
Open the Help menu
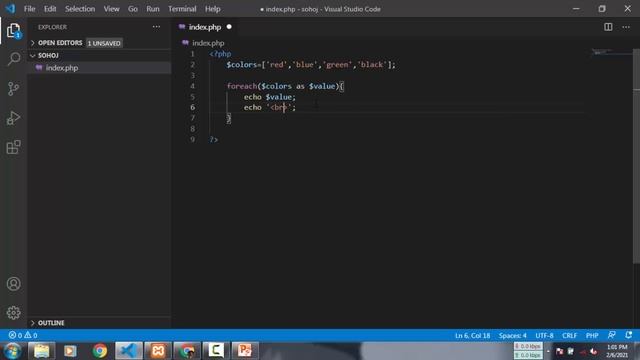pos(213,9)
